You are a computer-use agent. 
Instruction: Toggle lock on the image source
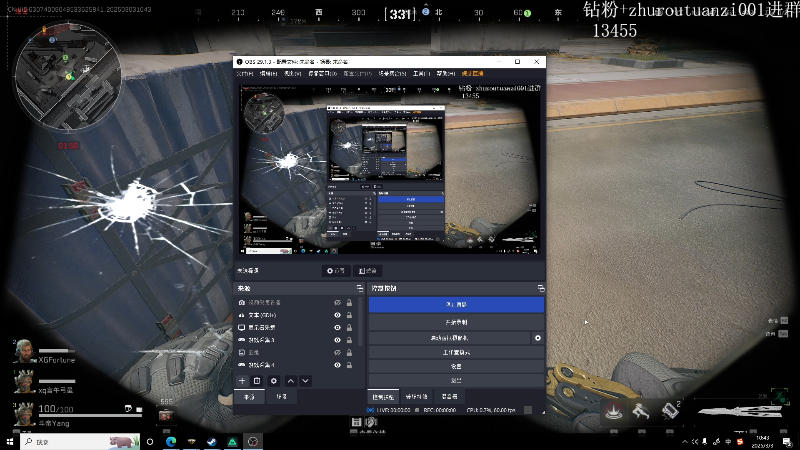[x=349, y=353]
